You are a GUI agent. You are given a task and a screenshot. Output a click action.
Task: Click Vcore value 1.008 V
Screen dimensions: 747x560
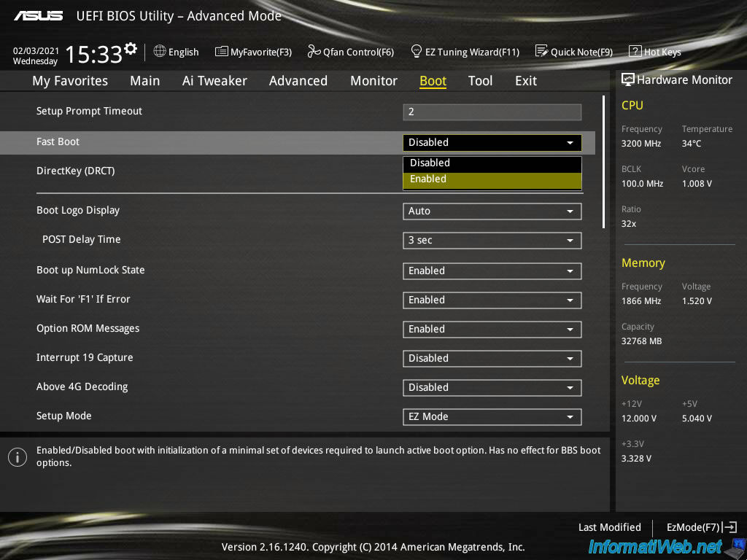coord(697,184)
